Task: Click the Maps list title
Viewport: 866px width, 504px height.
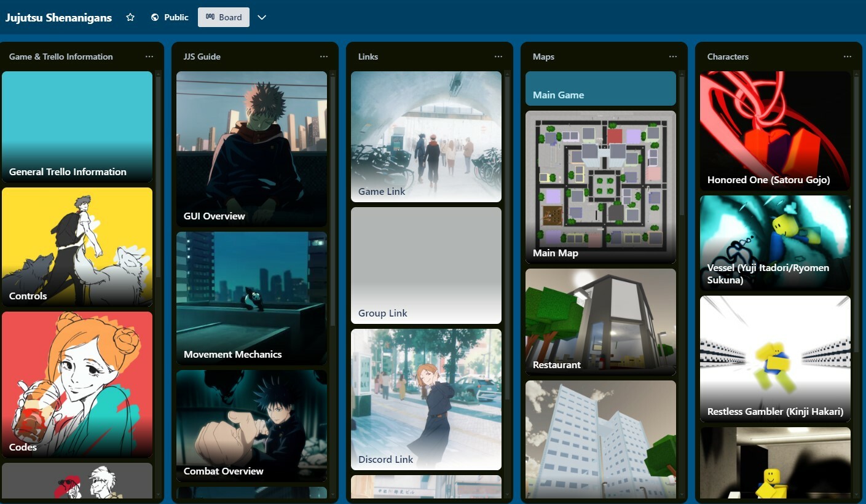Action: [543, 57]
